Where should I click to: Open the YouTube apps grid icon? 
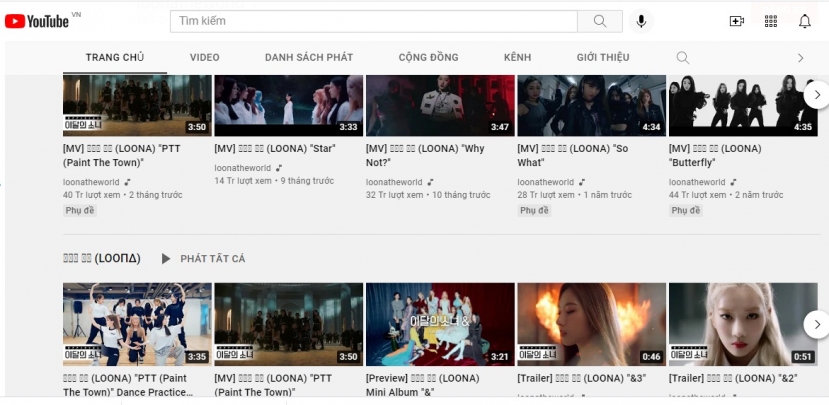point(771,21)
